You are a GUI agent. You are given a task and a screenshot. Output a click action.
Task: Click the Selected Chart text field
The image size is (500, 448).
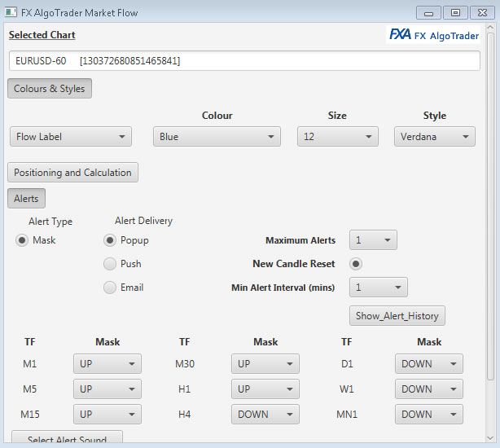point(245,61)
